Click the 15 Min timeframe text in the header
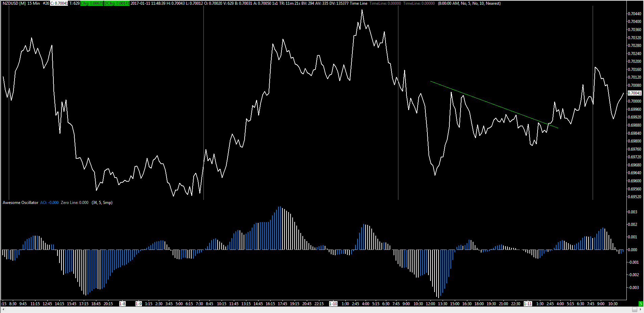Viewport: 644px width, 313px height. tap(34, 3)
